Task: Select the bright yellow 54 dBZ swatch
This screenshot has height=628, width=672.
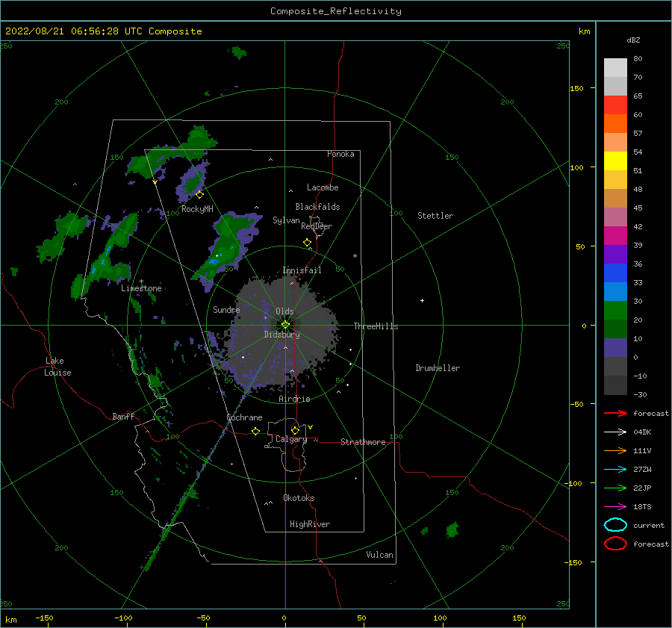Action: click(x=615, y=161)
